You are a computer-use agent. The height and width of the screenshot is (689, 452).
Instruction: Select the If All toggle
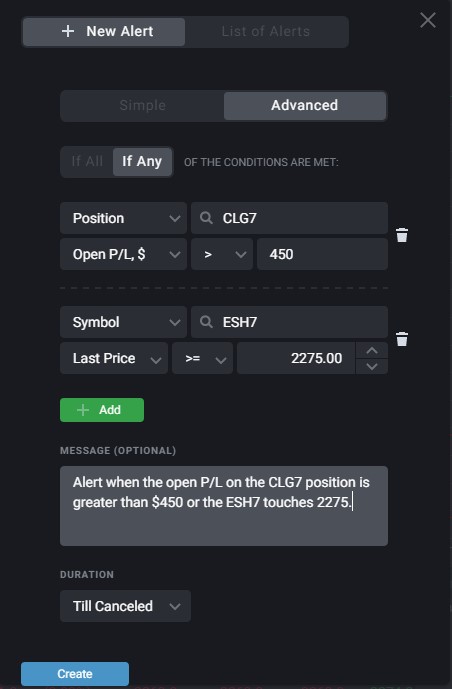[x=87, y=162]
